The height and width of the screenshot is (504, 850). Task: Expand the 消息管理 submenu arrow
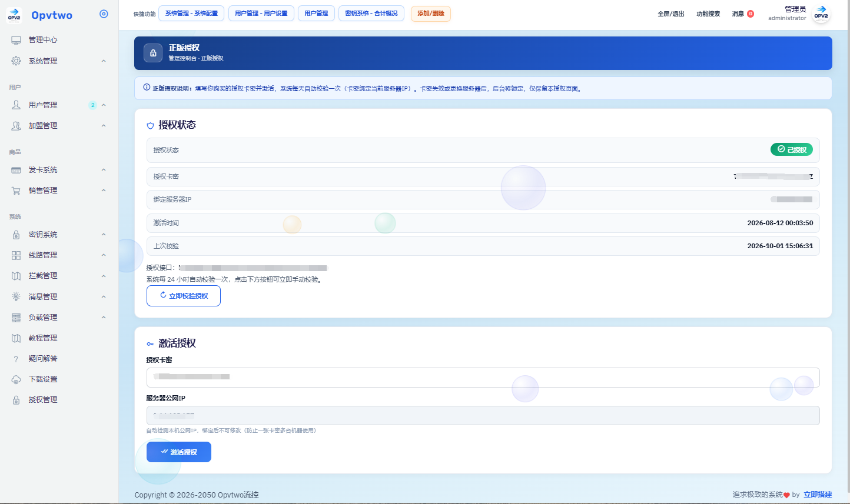[104, 297]
